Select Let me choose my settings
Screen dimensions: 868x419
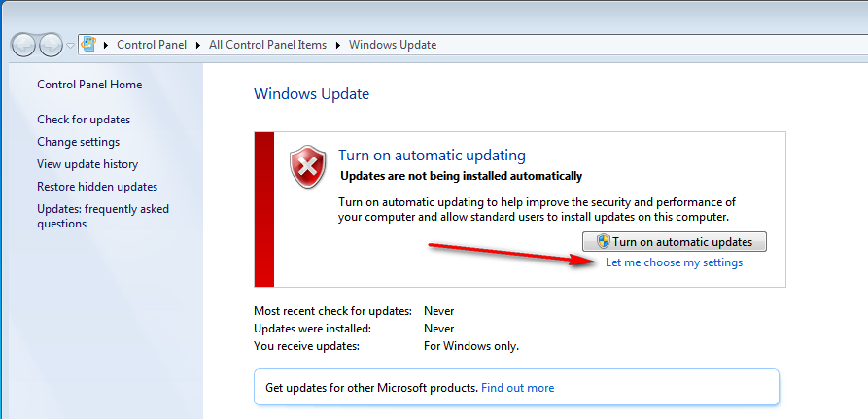coord(675,262)
